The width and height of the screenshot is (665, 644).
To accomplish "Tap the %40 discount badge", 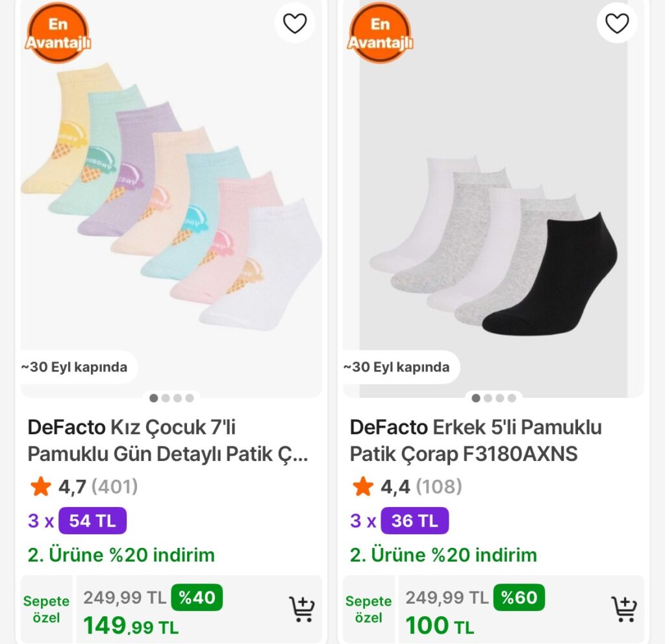I will click(x=197, y=597).
